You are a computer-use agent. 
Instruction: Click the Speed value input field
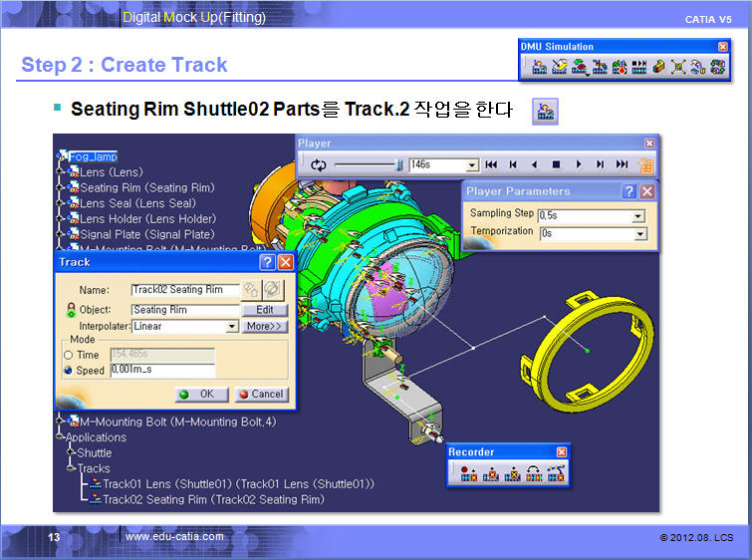point(162,371)
